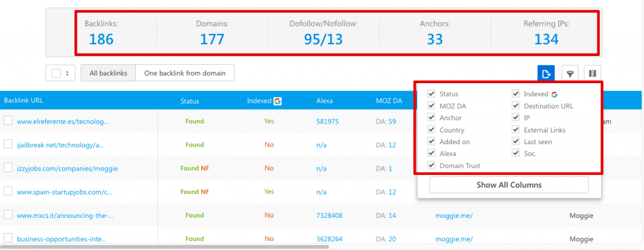Switch to One backlink from domain
This screenshot has width=644, height=250.
tap(185, 73)
